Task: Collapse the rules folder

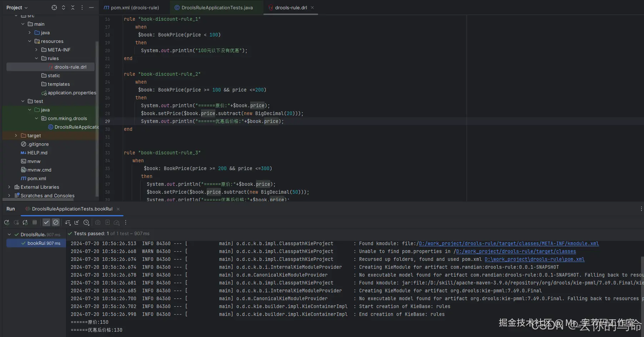Action: [36, 58]
